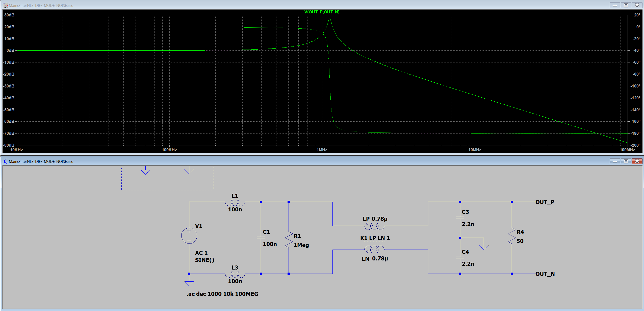Select capacitor C1 symbol
The height and width of the screenshot is (311, 644).
click(x=261, y=238)
